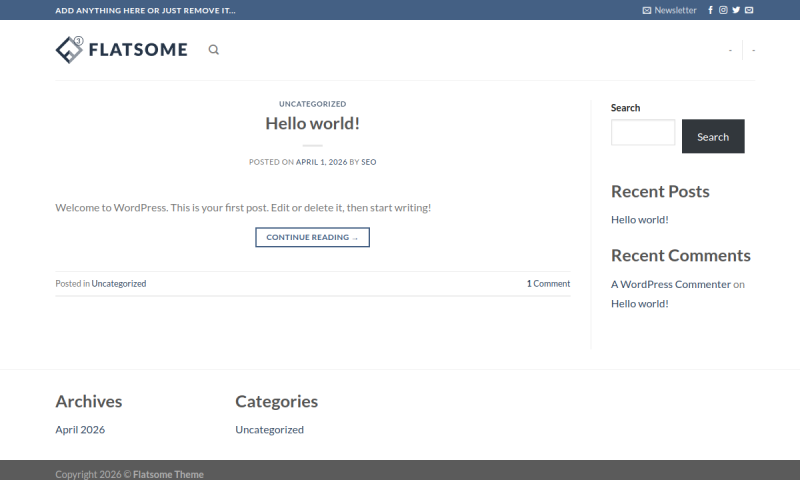This screenshot has width=800, height=480.
Task: Open Hello world! under Recent Comments
Action: [639, 303]
